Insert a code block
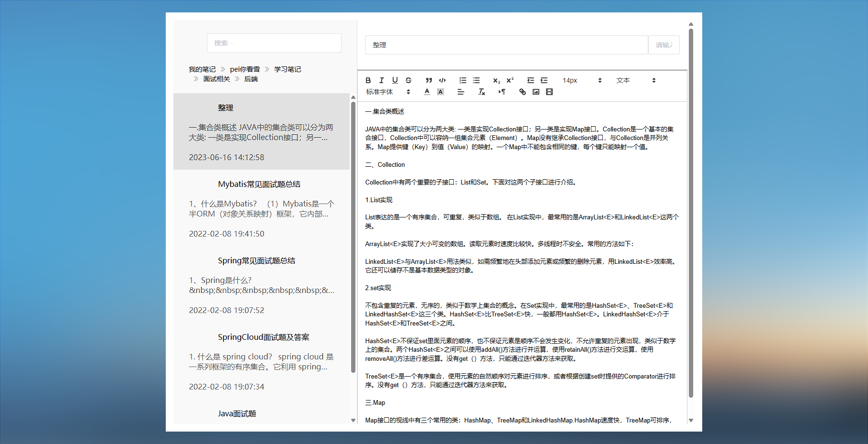Screen dimensions: 868x444 tap(442, 80)
